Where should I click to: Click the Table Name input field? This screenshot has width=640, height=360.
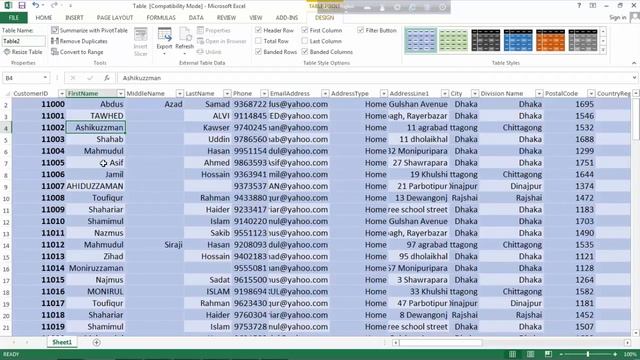23,41
